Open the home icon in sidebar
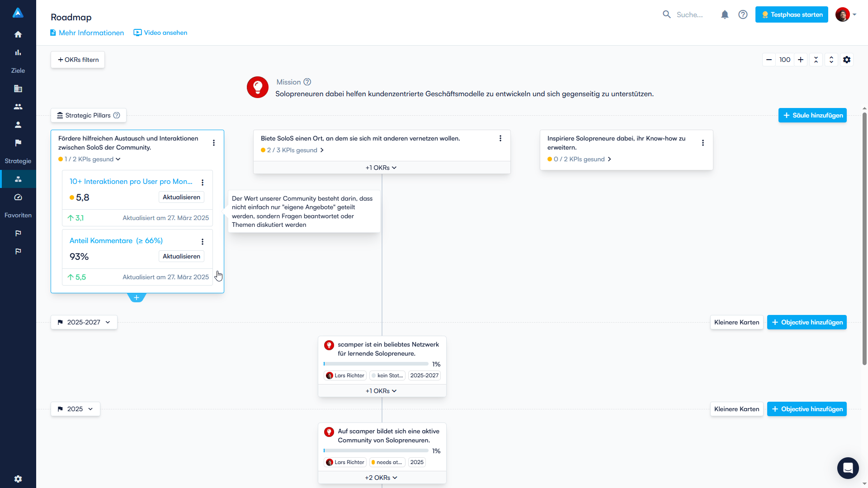868x488 pixels. (x=18, y=34)
